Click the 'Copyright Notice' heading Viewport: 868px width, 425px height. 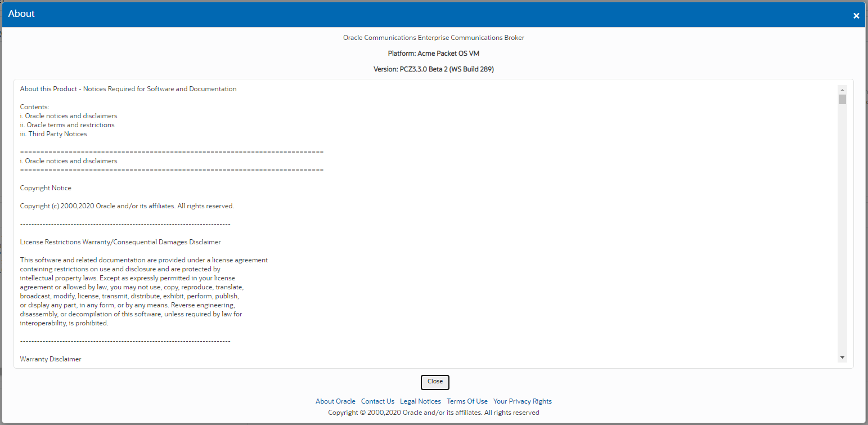[x=46, y=188]
